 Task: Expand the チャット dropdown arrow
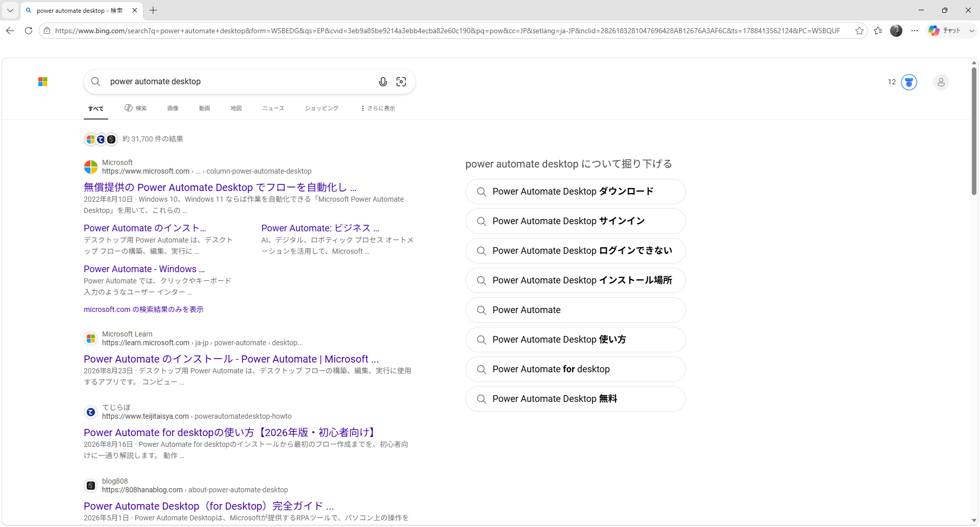(x=971, y=31)
